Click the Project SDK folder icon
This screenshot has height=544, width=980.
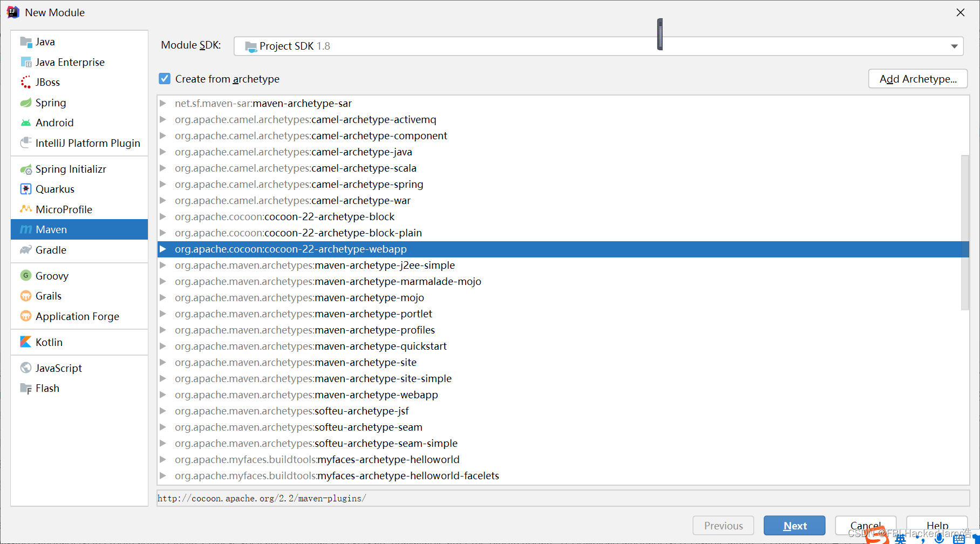(251, 46)
